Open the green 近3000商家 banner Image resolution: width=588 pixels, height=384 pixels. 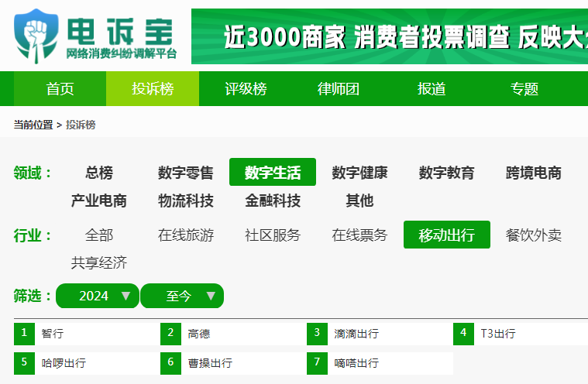tap(390, 36)
